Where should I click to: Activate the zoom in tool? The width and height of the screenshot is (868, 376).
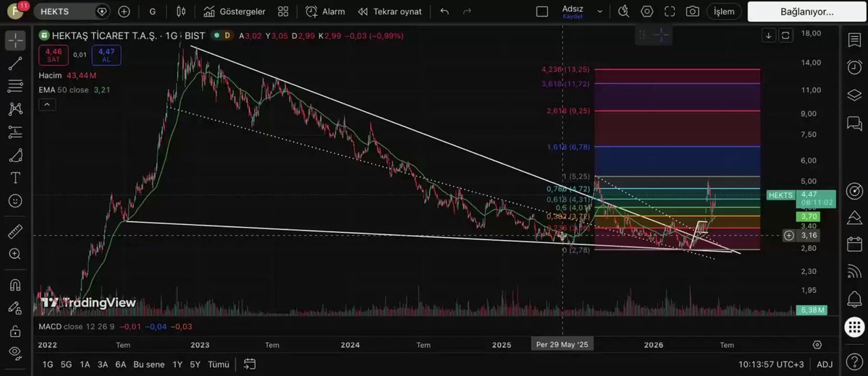(15, 255)
